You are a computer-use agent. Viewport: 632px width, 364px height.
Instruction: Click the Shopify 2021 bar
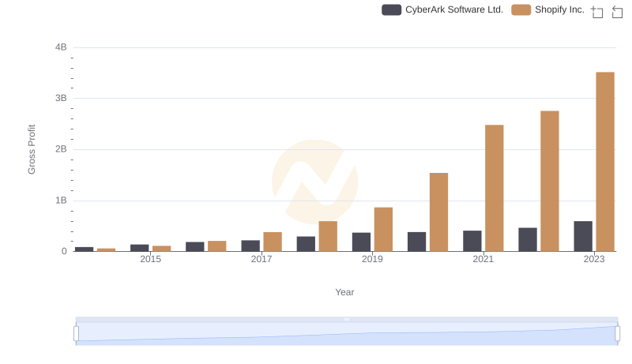(x=495, y=188)
